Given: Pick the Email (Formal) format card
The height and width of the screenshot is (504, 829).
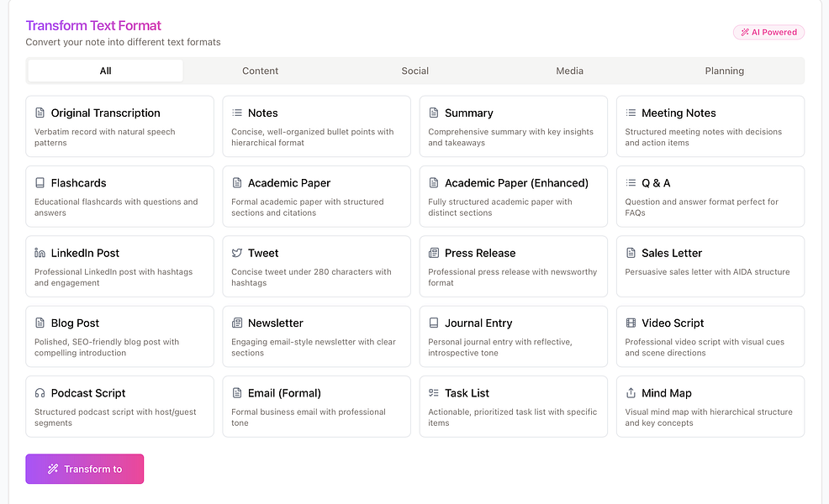Looking at the screenshot, I should coord(316,407).
